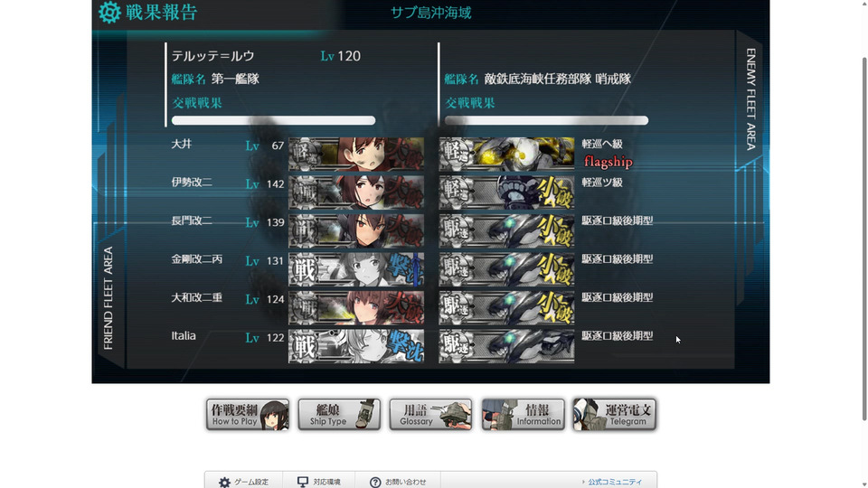Click the enemy 軽巡ヘ級 flagship banner
The width and height of the screenshot is (868, 488).
point(506,154)
